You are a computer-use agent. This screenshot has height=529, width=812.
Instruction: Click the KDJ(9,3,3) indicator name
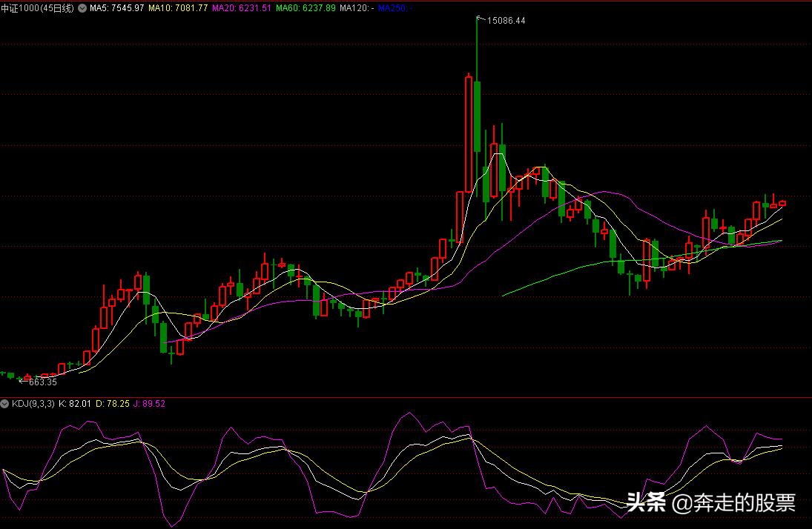tap(31, 404)
